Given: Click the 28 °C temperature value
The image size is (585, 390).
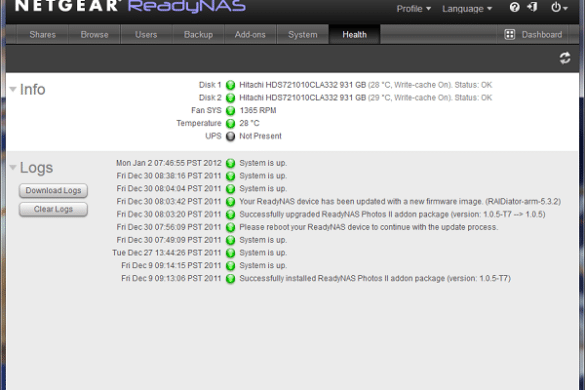Looking at the screenshot, I should tap(249, 123).
